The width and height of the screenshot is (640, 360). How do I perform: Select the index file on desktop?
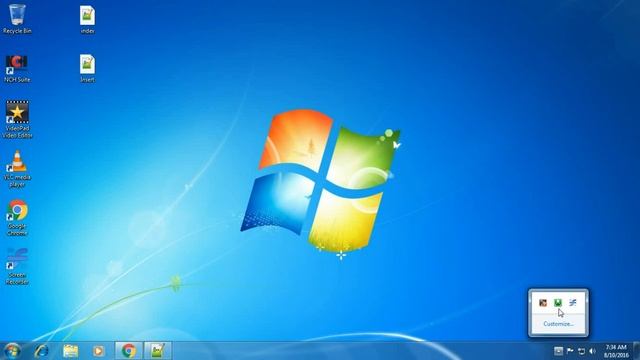87,20
